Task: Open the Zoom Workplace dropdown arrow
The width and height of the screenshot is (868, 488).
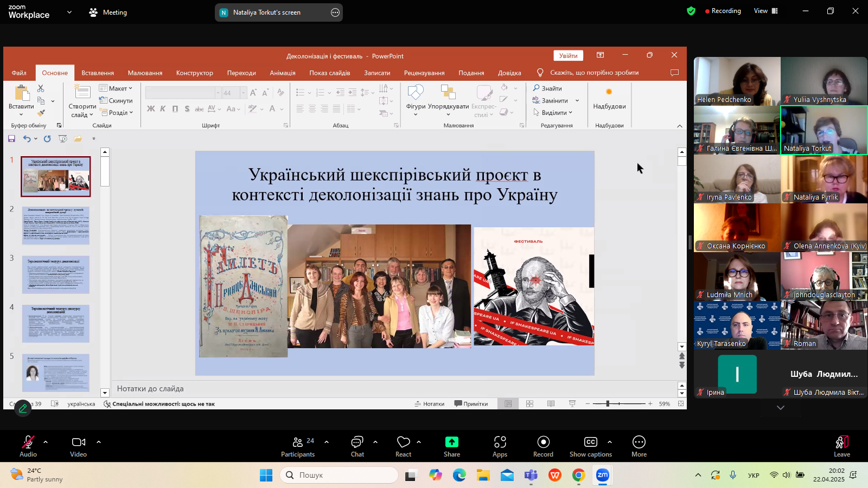Action: click(x=69, y=12)
